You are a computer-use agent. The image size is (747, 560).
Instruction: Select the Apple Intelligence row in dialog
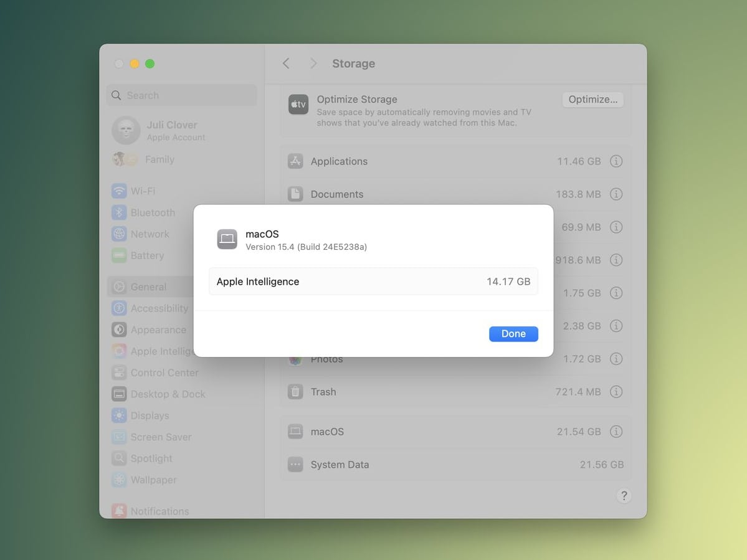[x=373, y=282]
